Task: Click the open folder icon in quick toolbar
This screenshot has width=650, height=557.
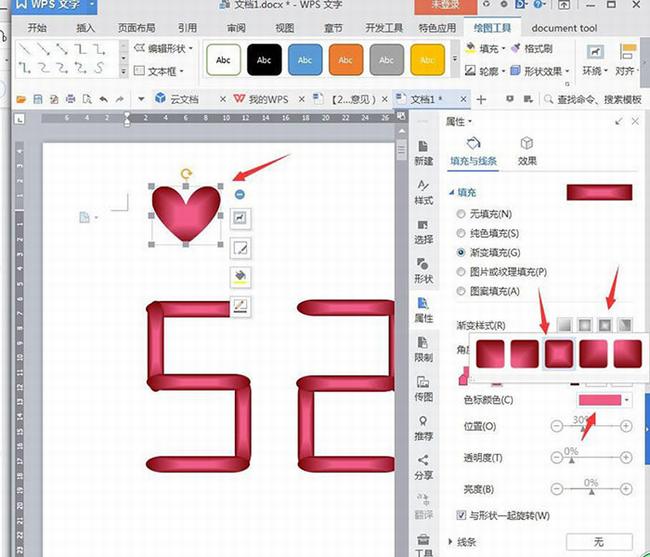Action: 21,99
